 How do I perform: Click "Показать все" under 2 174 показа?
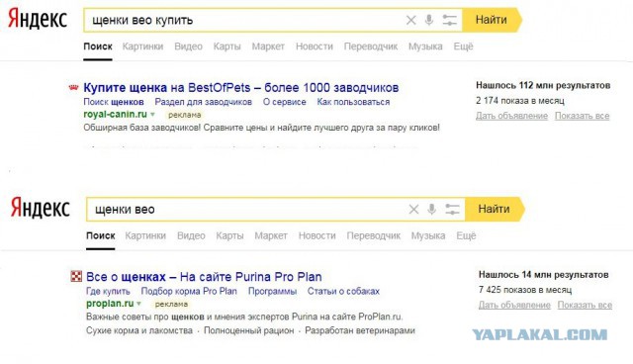582,116
